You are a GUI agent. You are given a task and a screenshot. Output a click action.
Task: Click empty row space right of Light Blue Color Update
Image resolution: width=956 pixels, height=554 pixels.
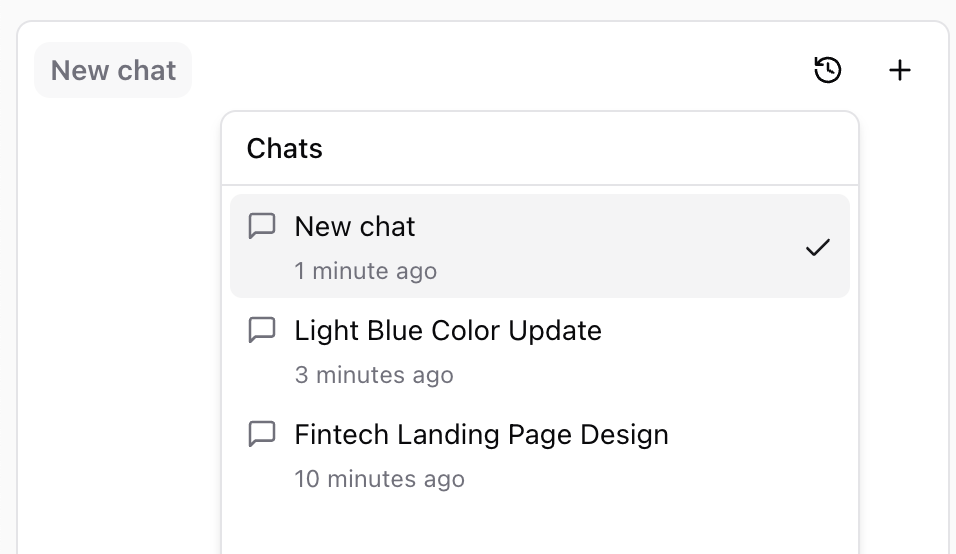[720, 340]
